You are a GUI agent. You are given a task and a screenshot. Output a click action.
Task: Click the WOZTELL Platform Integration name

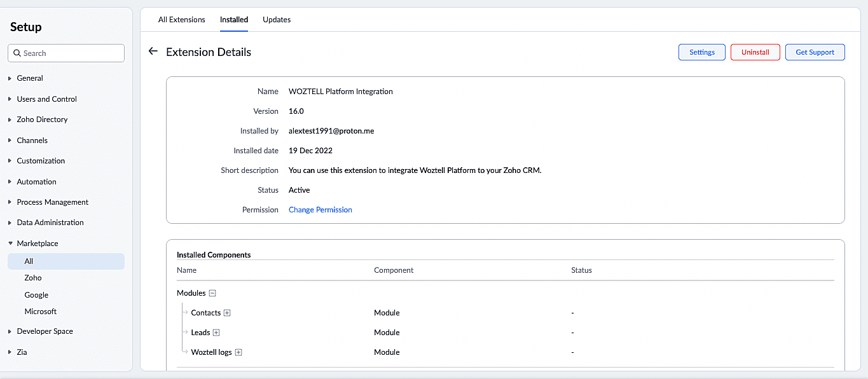click(x=341, y=92)
